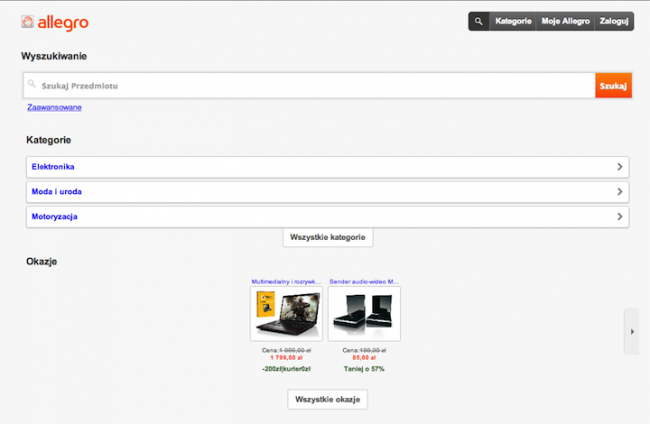Open Kategorie in the top navigation

(x=513, y=21)
